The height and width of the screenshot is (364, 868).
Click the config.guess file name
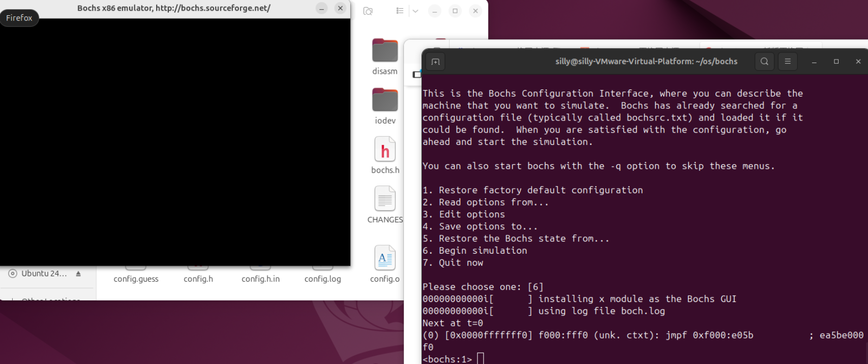coord(136,279)
